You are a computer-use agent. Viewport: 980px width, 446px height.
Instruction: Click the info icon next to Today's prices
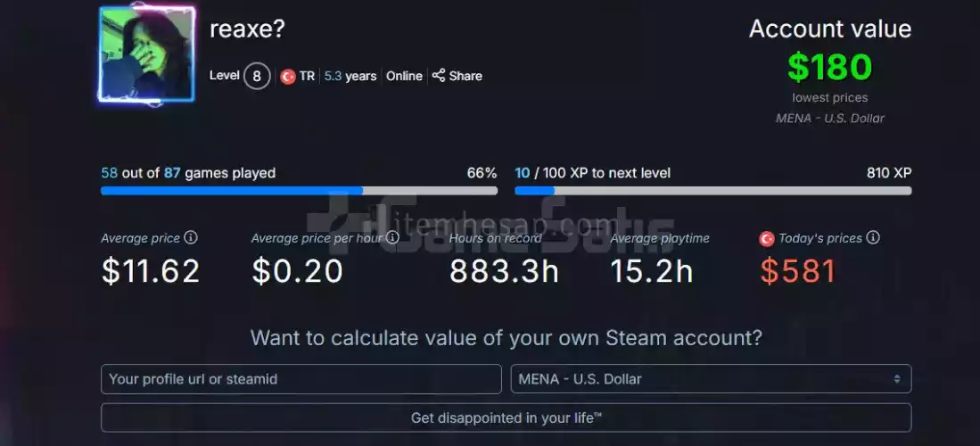pyautogui.click(x=873, y=238)
